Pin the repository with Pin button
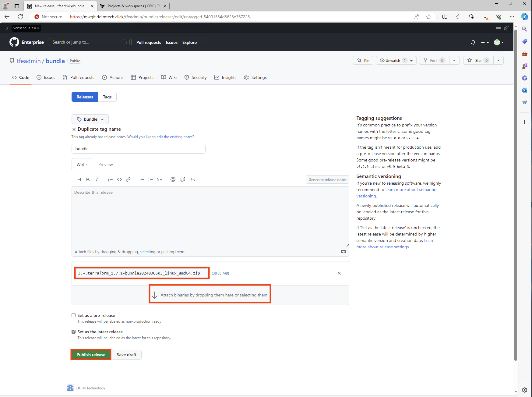 click(363, 61)
